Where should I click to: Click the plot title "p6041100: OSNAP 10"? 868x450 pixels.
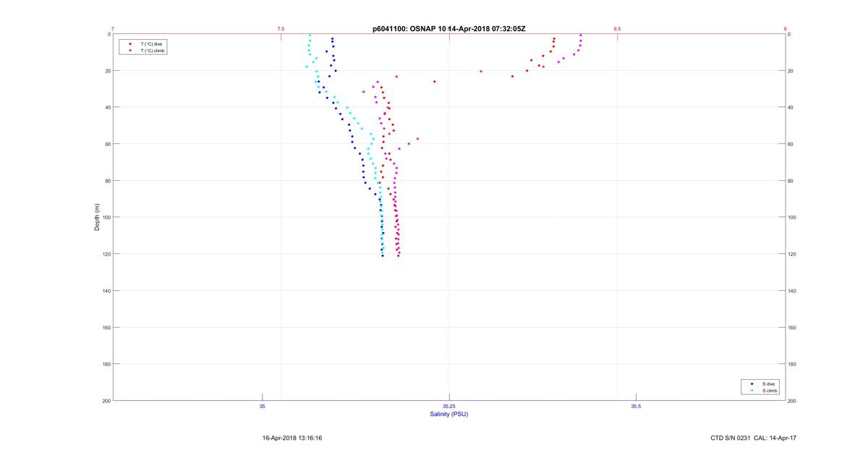410,28
